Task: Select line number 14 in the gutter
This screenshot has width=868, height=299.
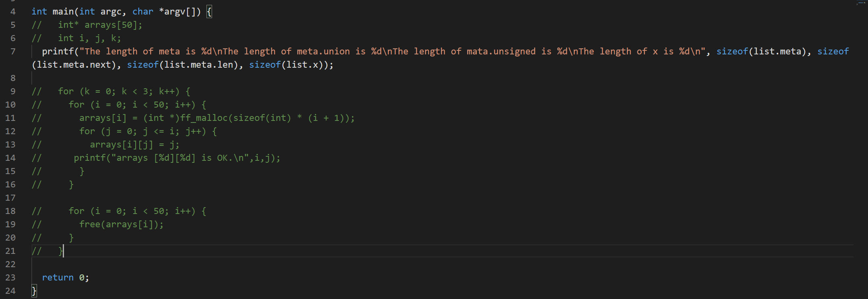Action: (10, 158)
